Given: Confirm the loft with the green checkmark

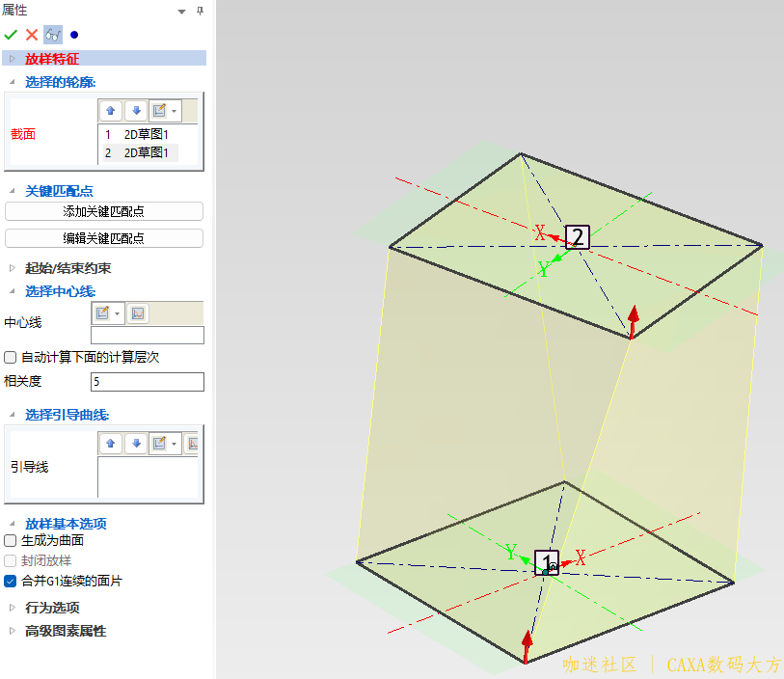Looking at the screenshot, I should click(x=12, y=35).
